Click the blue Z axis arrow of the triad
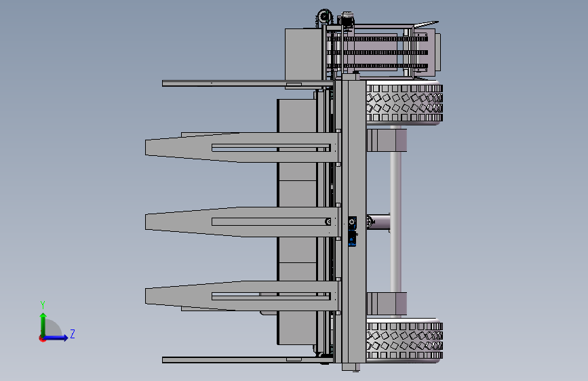 point(56,338)
